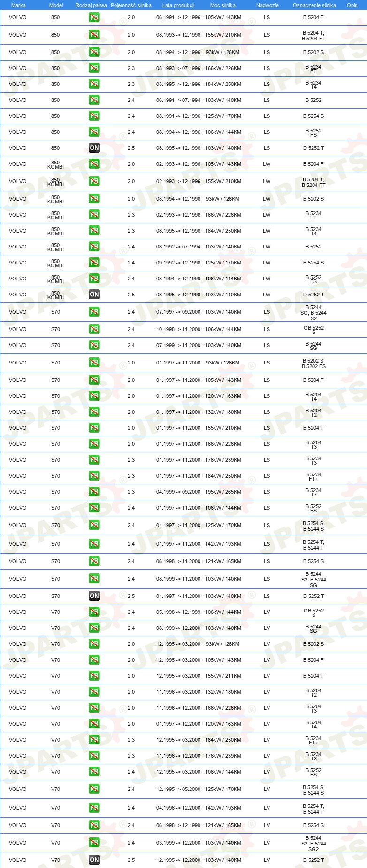Click petrol icon in S70 10.1998 -> 11.2000 row
The image size is (367, 868).
coord(94,329)
